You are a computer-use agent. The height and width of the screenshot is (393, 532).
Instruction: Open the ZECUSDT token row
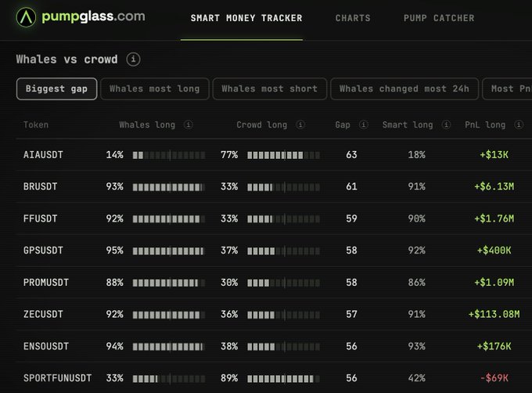click(x=274, y=314)
